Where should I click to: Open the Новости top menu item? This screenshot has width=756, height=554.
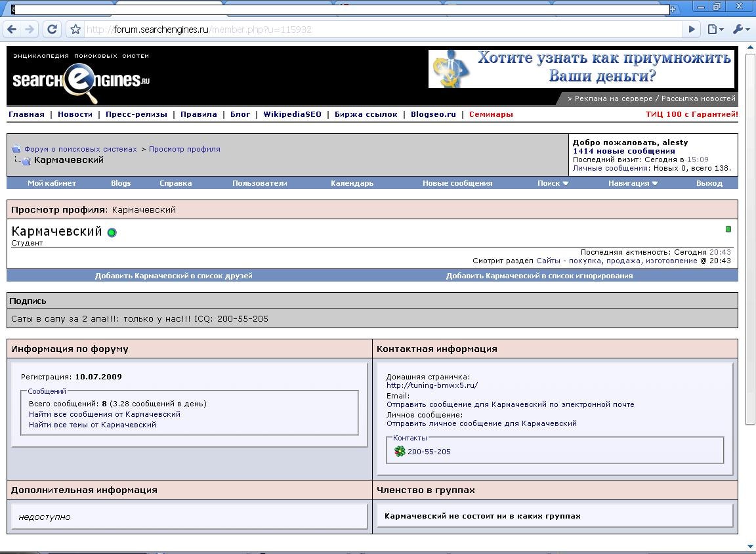[75, 114]
